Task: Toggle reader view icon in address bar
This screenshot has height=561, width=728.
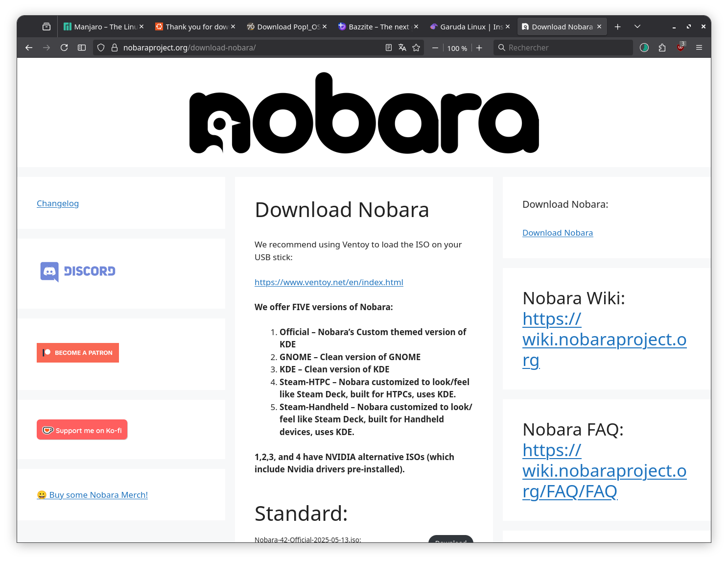Action: coord(389,48)
